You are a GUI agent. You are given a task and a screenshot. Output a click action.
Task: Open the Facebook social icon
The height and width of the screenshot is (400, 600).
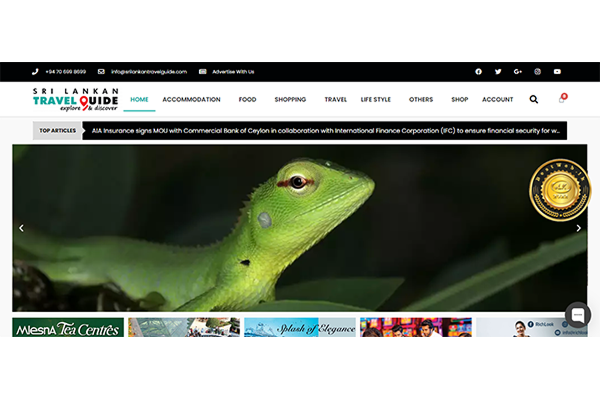(x=478, y=72)
